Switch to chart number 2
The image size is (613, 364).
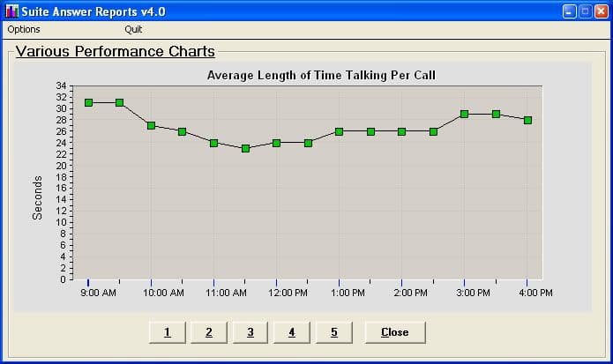pyautogui.click(x=208, y=332)
